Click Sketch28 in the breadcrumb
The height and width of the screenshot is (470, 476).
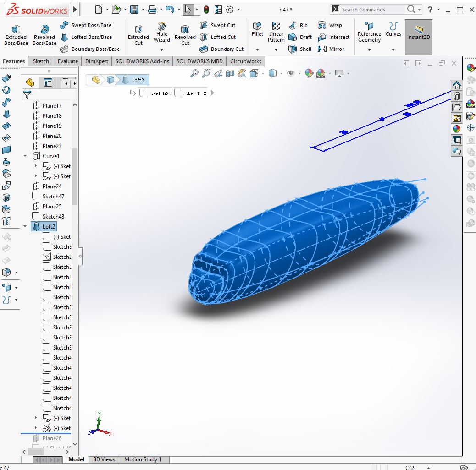pyautogui.click(x=156, y=93)
